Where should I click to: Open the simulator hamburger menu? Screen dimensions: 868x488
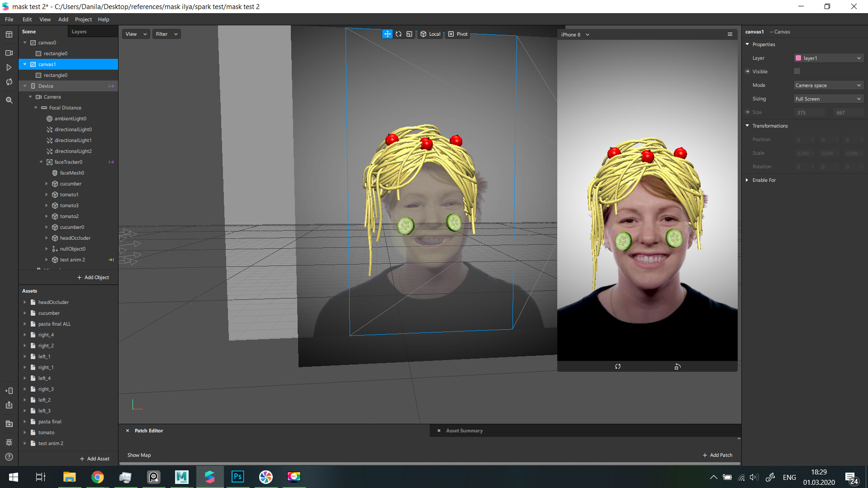tap(730, 34)
